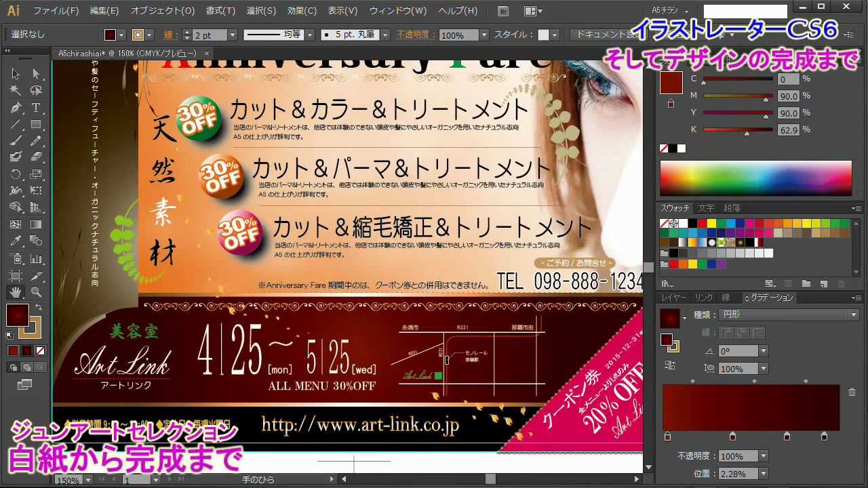
Task: Open the ファイル(F) menu
Action: point(56,11)
